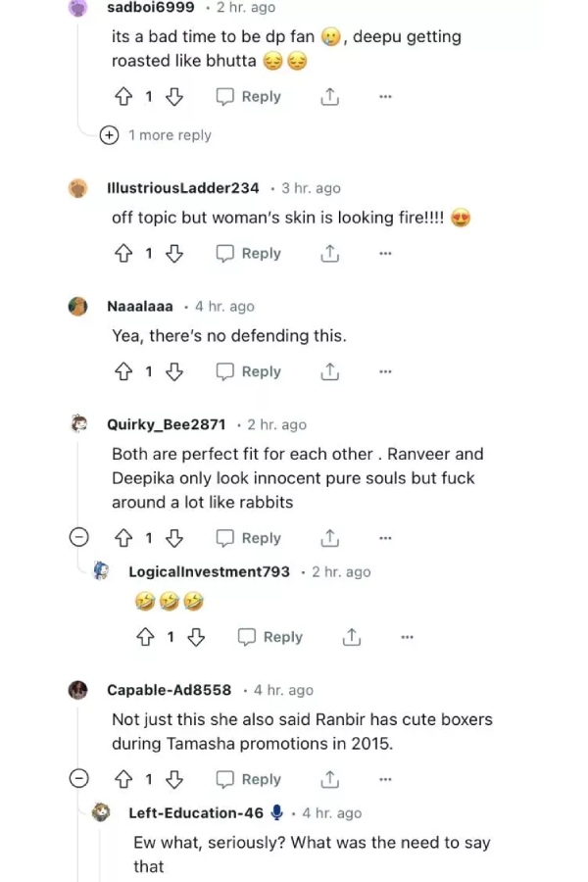
Task: Open IllustriousLadder234's user profile
Action: 182,188
